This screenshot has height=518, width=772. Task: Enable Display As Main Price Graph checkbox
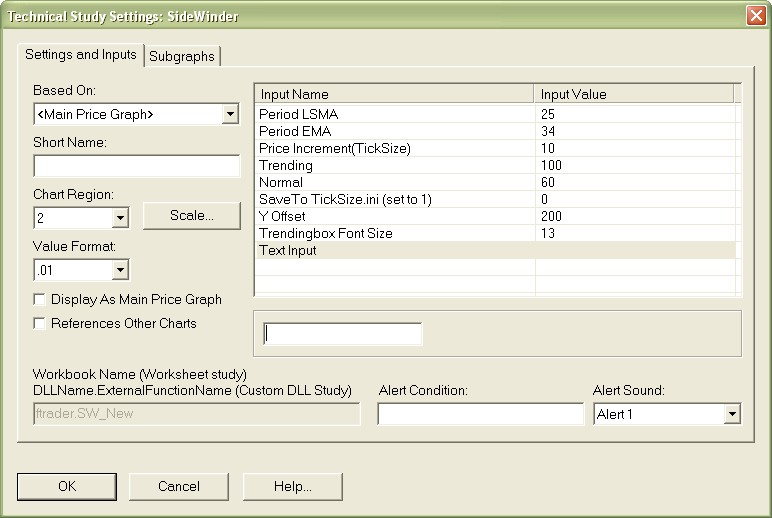tap(40, 299)
